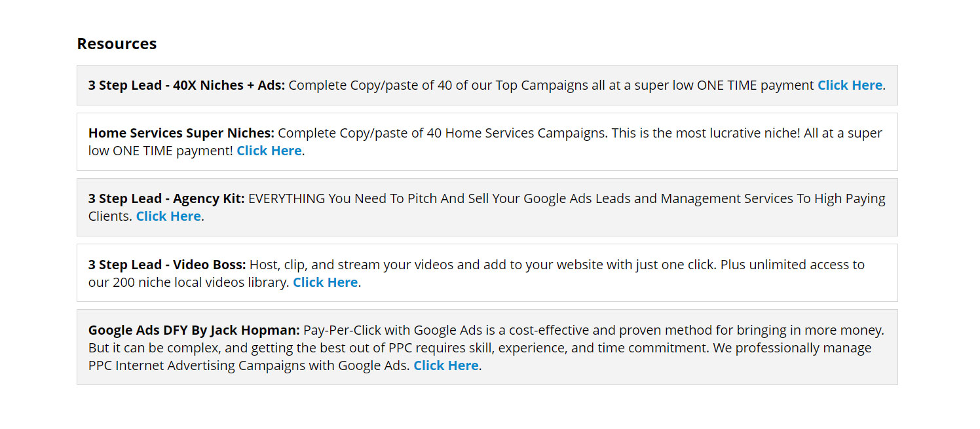Viewport: 980px width, 429px height.
Task: Click Here link for 40X Niches + Ads
Action: 850,85
